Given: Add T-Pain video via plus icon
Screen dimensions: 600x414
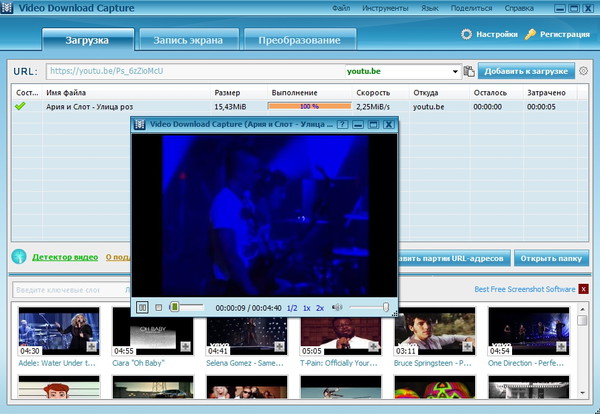Looking at the screenshot, I should click(373, 347).
